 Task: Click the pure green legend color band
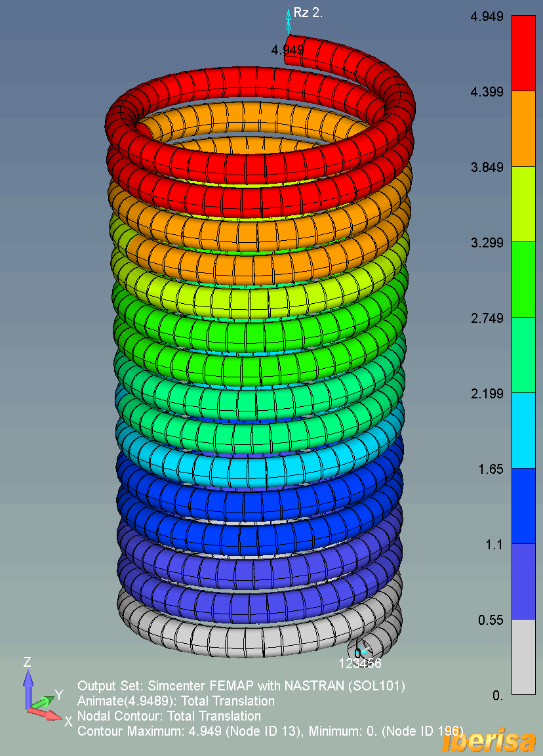click(x=523, y=279)
